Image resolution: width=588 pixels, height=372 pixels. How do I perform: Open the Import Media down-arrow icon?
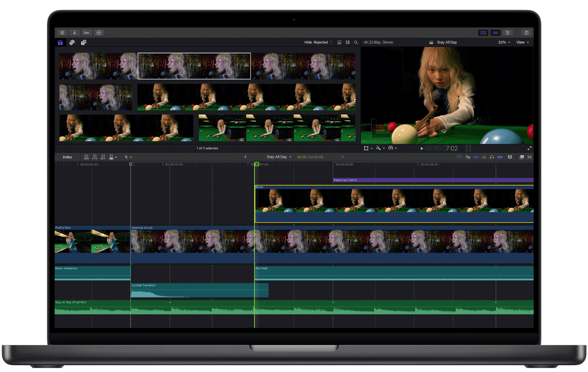click(75, 33)
